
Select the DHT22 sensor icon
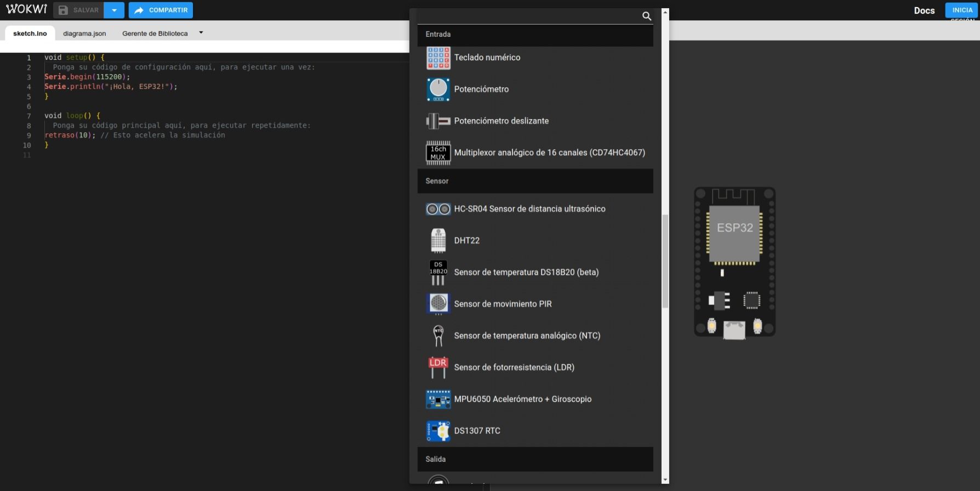click(438, 241)
